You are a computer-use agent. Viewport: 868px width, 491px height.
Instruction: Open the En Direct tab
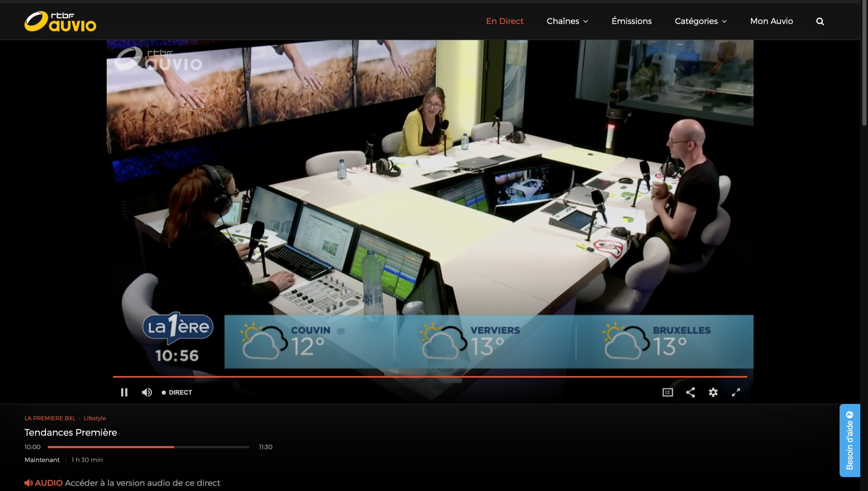(505, 21)
